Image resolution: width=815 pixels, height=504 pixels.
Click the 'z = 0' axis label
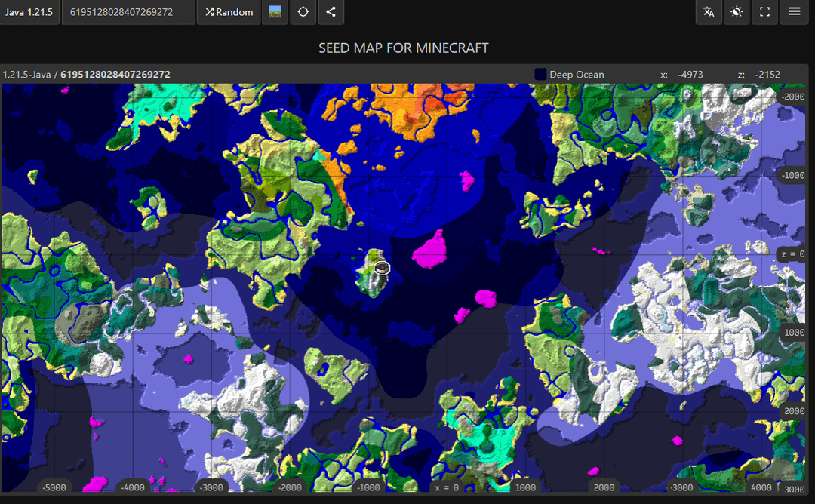pyautogui.click(x=792, y=254)
